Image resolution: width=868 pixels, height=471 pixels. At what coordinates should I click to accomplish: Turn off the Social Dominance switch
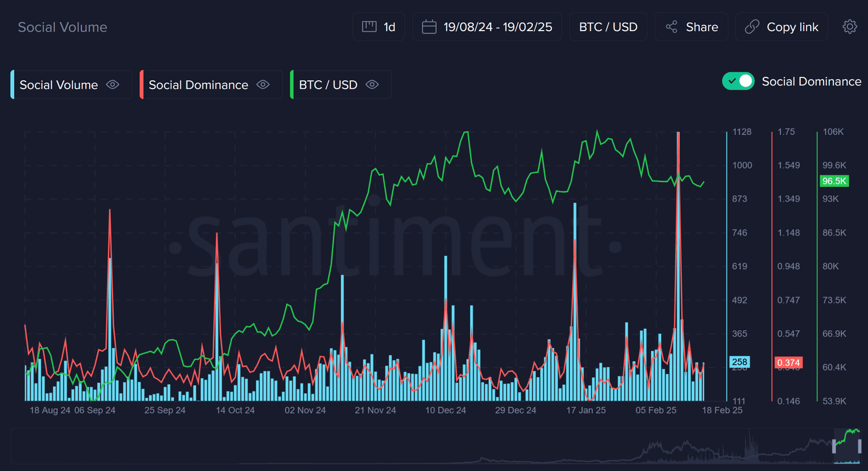738,81
